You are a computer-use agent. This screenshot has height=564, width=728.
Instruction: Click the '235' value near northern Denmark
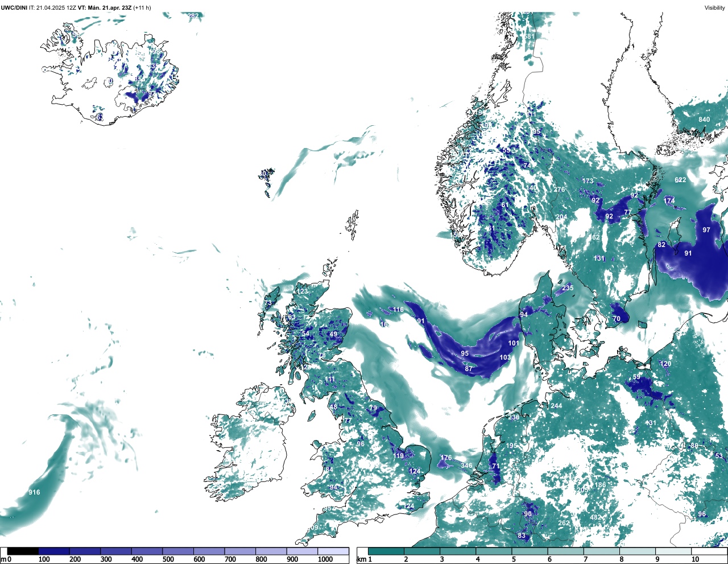(568, 288)
